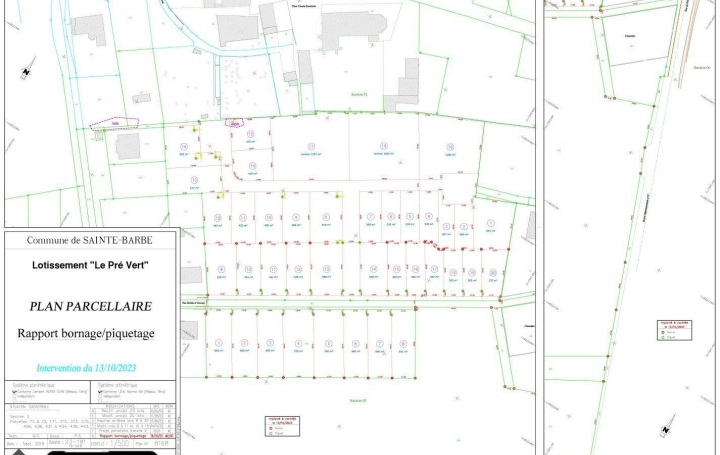Click the right magenta dashed label above lot 15
The image size is (720, 455).
[x=235, y=124]
